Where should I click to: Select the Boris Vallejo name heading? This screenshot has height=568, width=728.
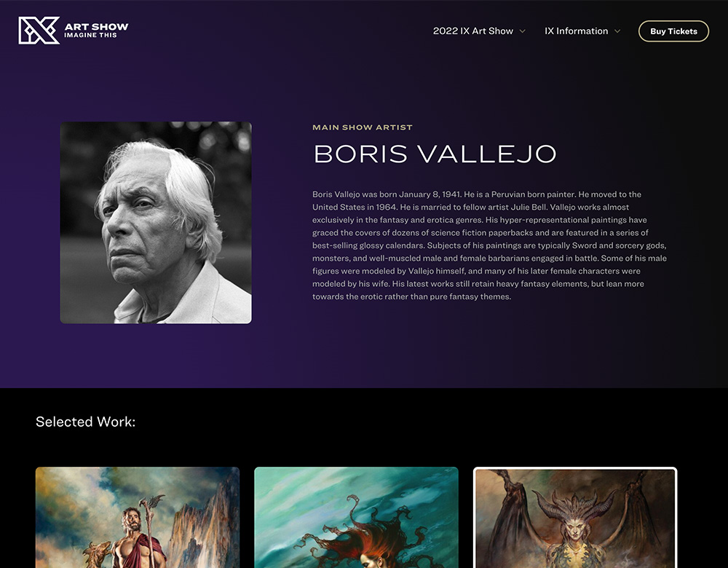point(435,154)
